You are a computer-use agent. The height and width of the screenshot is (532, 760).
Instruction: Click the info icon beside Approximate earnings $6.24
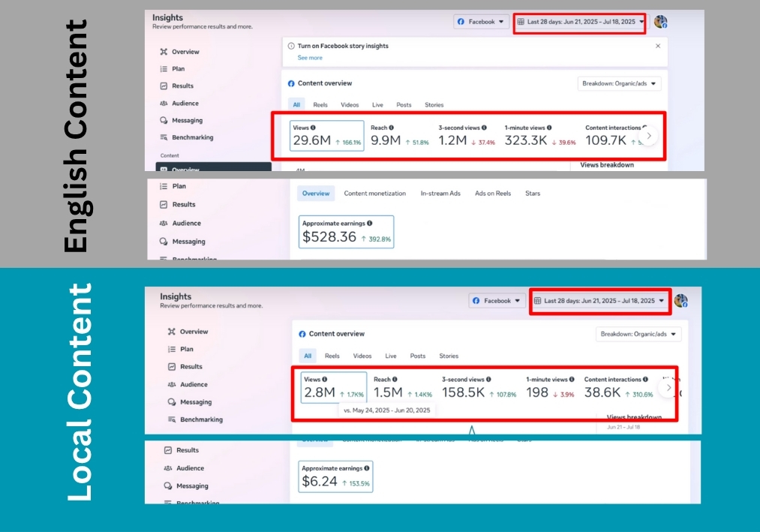pyautogui.click(x=366, y=468)
